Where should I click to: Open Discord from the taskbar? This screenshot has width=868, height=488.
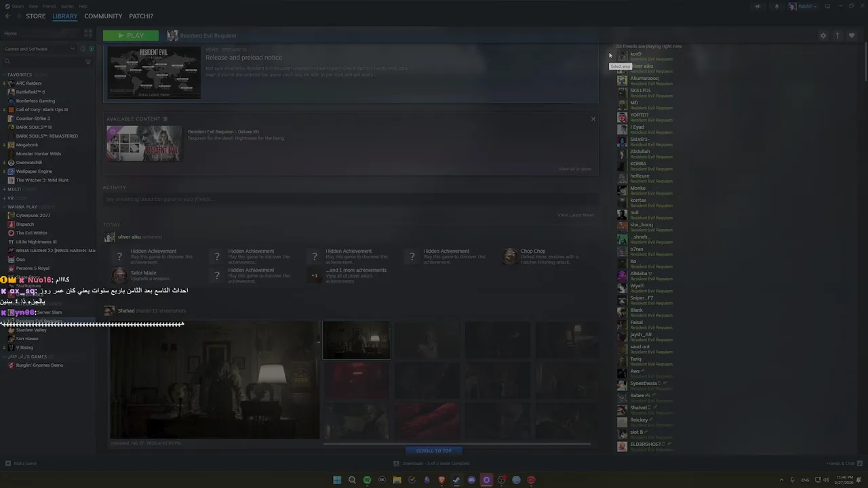[471, 480]
